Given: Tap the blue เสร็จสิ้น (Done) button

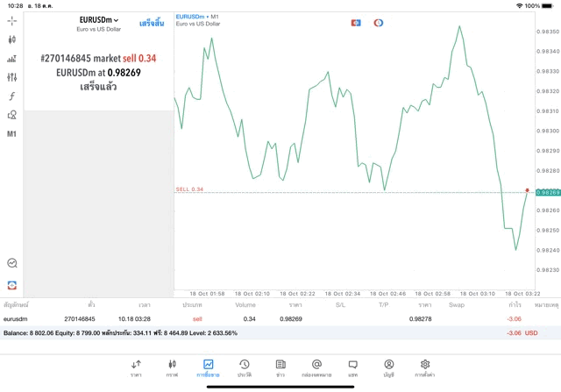Looking at the screenshot, I should (x=152, y=24).
